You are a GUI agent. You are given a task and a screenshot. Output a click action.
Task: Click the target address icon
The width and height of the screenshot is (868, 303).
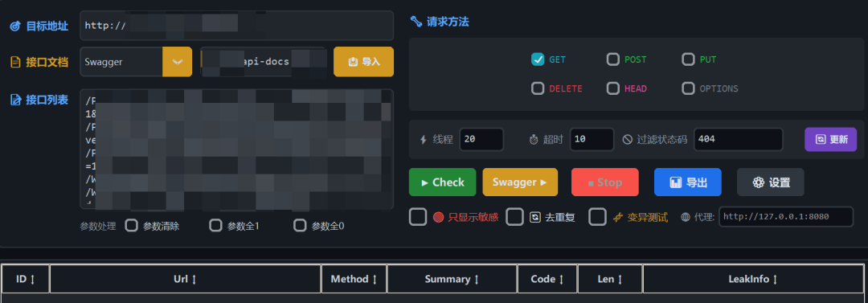pyautogui.click(x=15, y=26)
